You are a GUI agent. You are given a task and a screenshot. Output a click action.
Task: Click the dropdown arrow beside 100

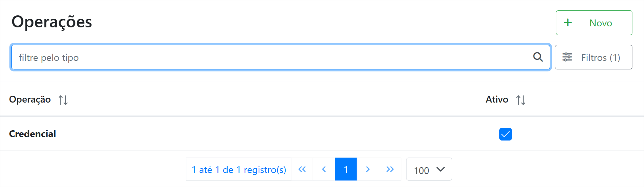point(441,169)
